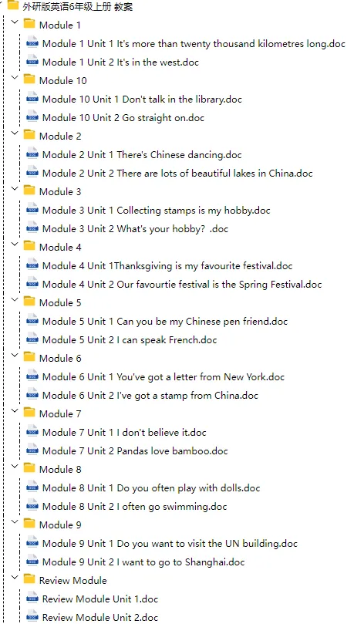Open Module 1 Unit 2 It's in the west.doc
This screenshot has height=624, width=364.
click(120, 62)
